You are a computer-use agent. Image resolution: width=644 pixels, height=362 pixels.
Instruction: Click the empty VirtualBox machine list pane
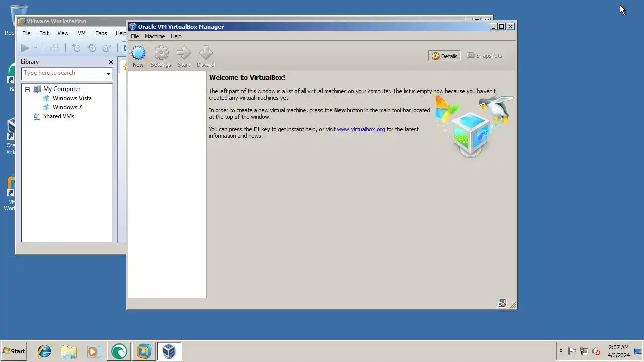click(x=167, y=185)
